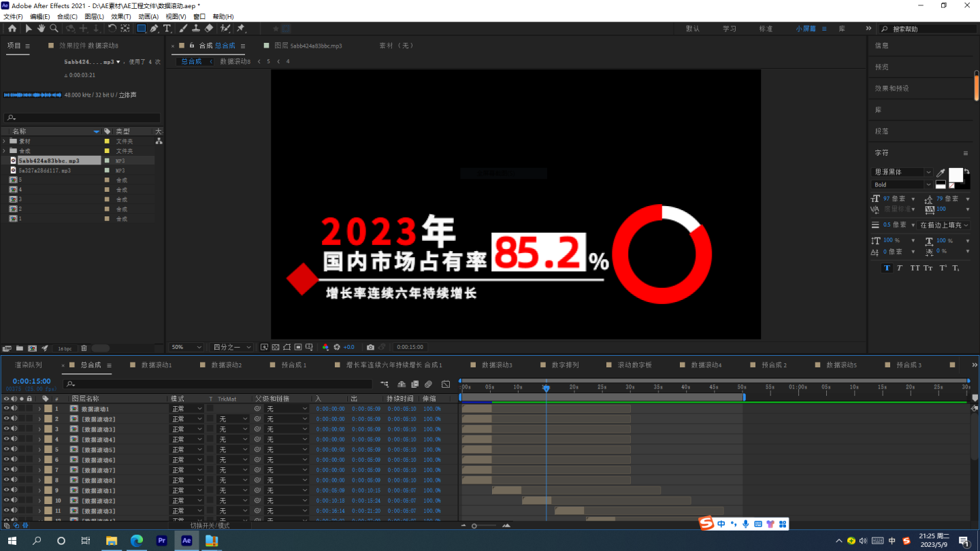The height and width of the screenshot is (551, 980).
Task: Open blending mode dropdown for layer 3
Action: 186,429
